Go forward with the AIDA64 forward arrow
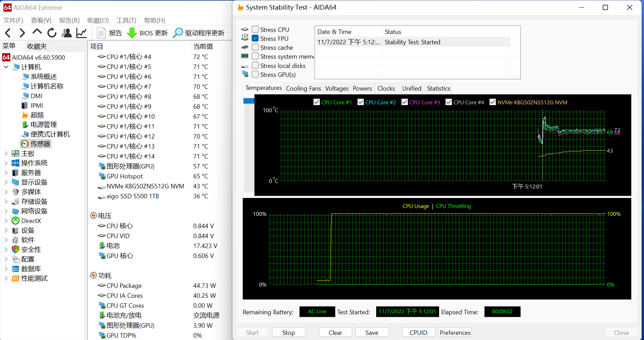 (x=22, y=33)
